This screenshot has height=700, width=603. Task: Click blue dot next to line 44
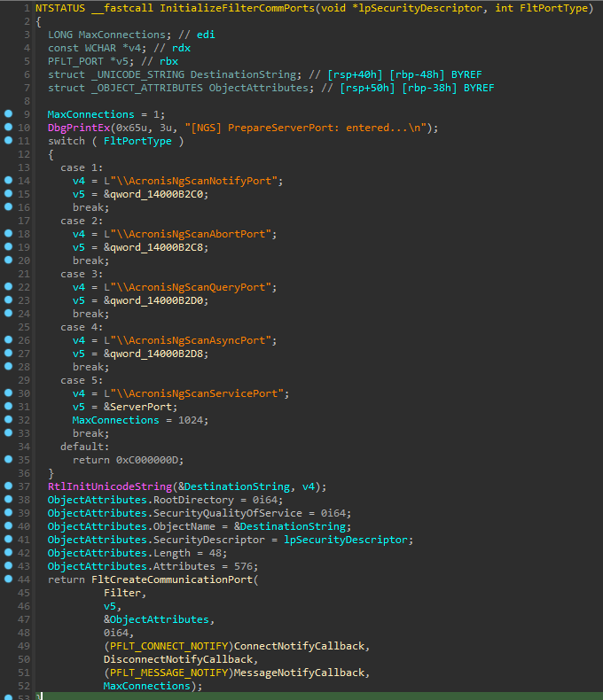tap(8, 579)
